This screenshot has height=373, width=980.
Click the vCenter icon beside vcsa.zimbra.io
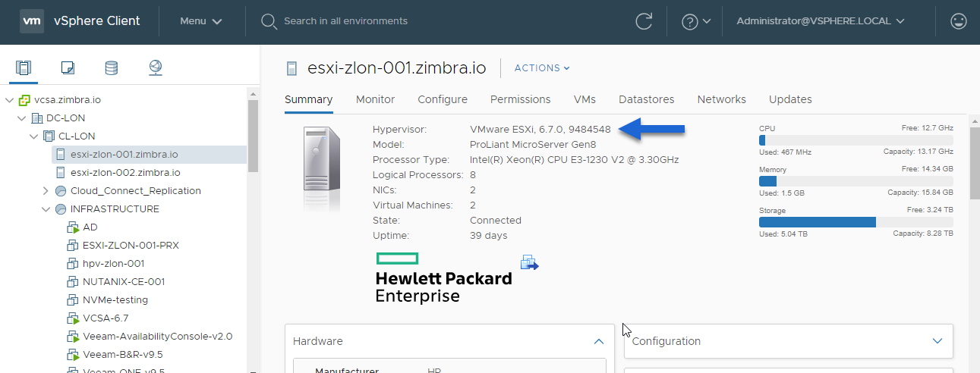point(24,100)
